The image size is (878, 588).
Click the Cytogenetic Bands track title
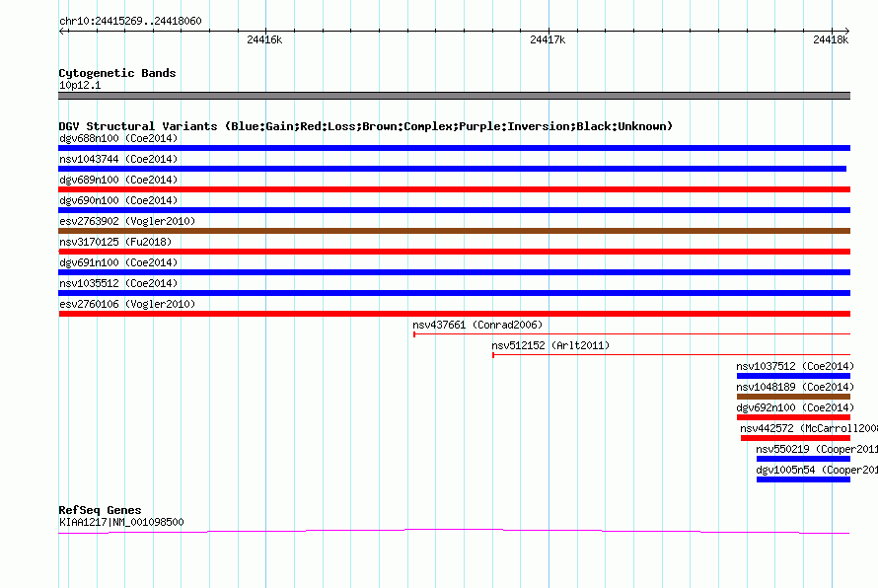[117, 73]
